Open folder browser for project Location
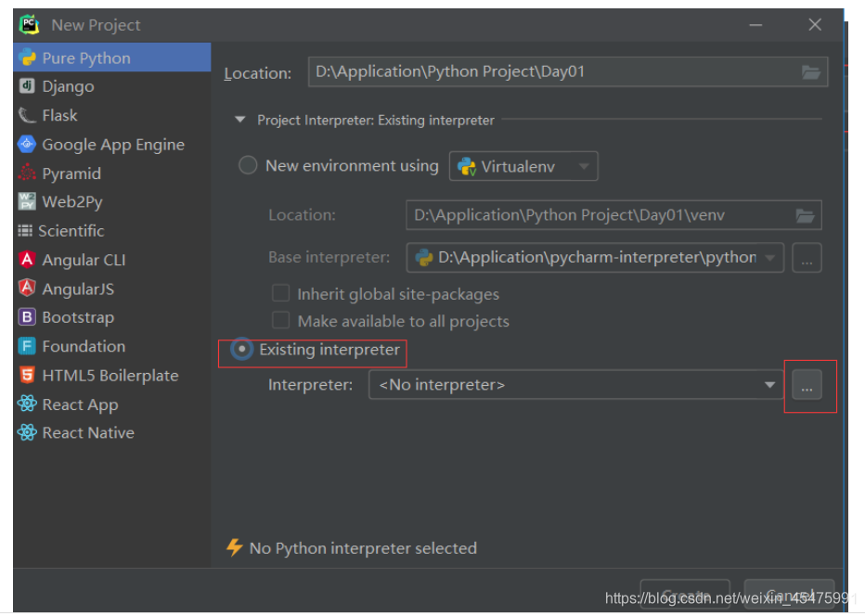 [810, 71]
